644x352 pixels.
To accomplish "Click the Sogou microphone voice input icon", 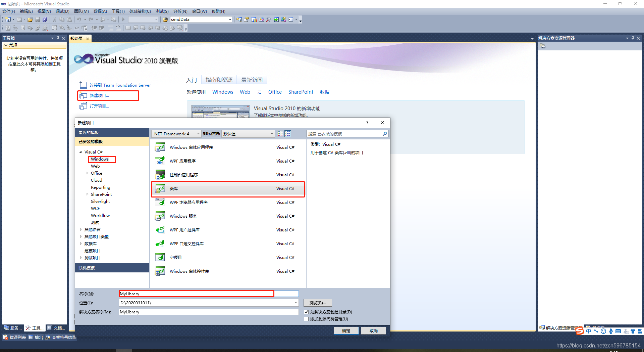I will (611, 331).
